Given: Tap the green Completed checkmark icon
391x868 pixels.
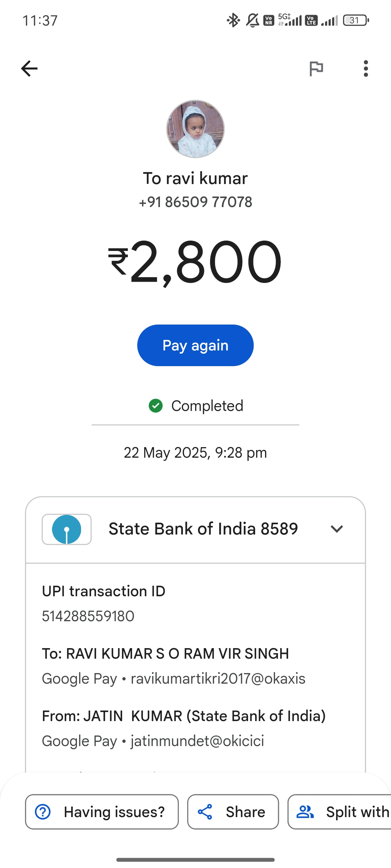Looking at the screenshot, I should 155,406.
